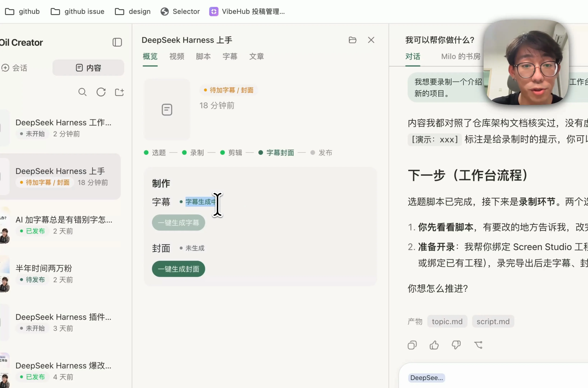The image size is (588, 388).
Task: Click the 录制 workflow step
Action: coord(193,153)
